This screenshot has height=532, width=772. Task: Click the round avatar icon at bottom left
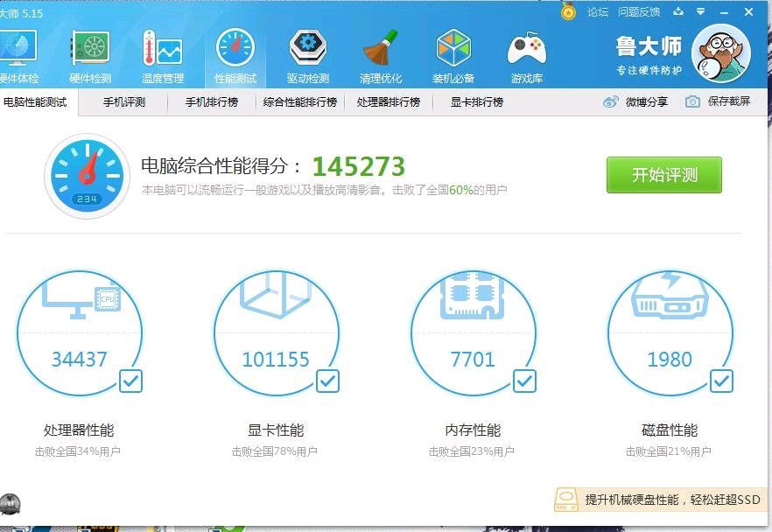(x=10, y=504)
